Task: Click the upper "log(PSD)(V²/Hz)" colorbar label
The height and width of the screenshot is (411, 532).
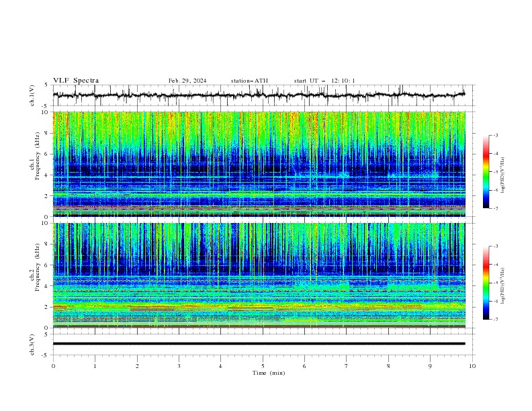Action: click(x=502, y=175)
